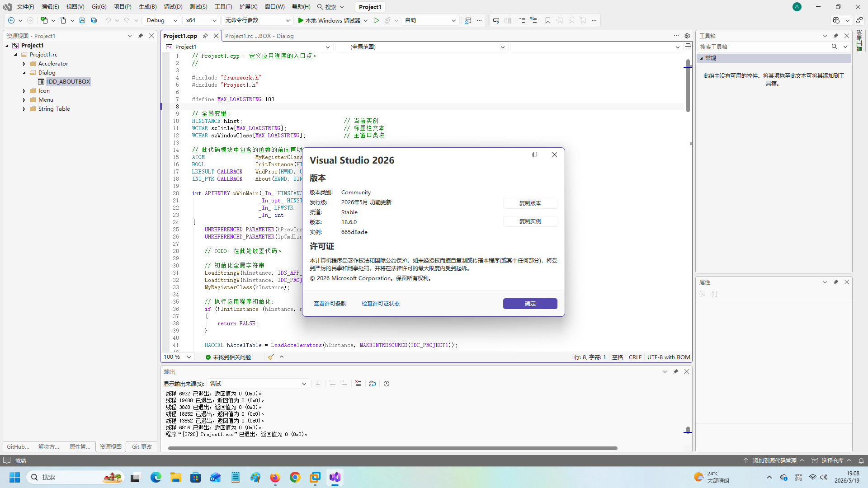Screen dimensions: 868x488
Task: Click the clear all output icon
Action: [358, 384]
